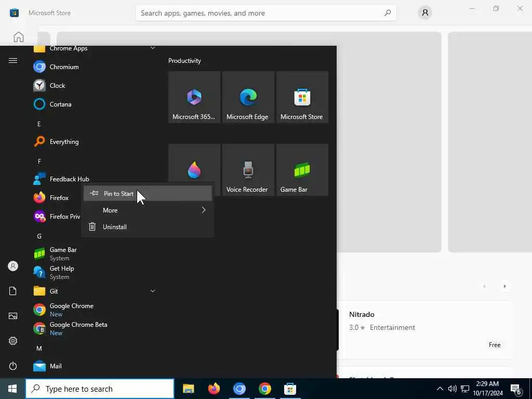Open Mail from the app list
532x399 pixels.
(95, 366)
